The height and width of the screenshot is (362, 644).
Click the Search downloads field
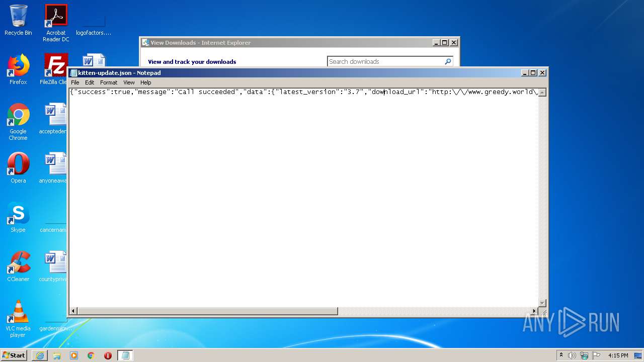[x=385, y=61]
